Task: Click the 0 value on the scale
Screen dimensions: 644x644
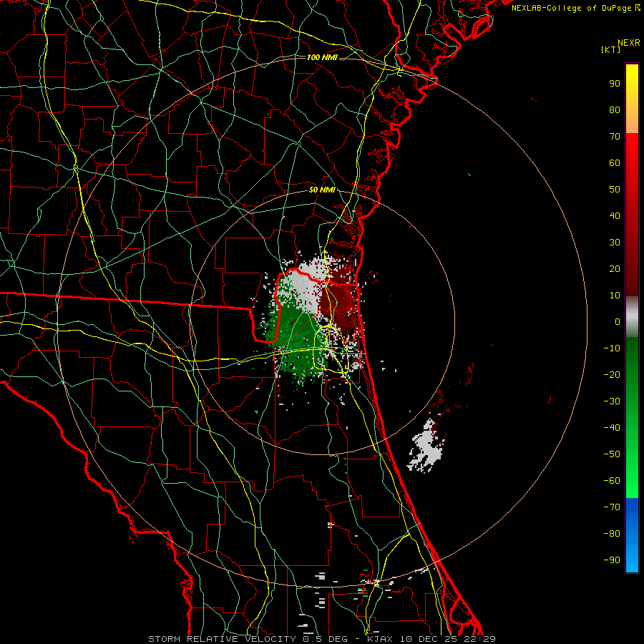Action: tap(618, 321)
